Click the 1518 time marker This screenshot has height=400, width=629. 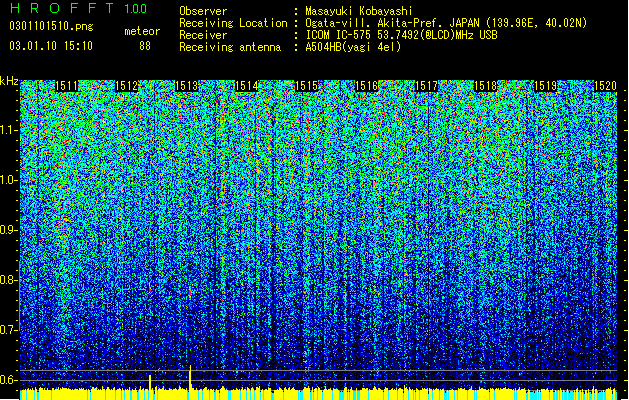click(x=486, y=86)
